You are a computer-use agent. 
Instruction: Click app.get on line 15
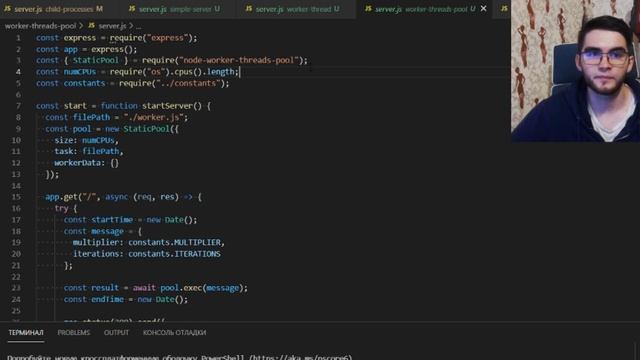[61, 197]
